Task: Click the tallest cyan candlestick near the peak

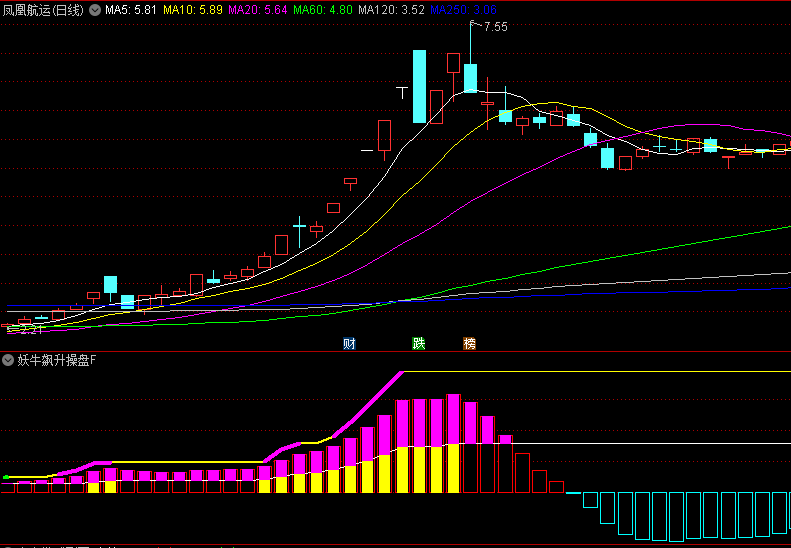Action: [x=419, y=86]
